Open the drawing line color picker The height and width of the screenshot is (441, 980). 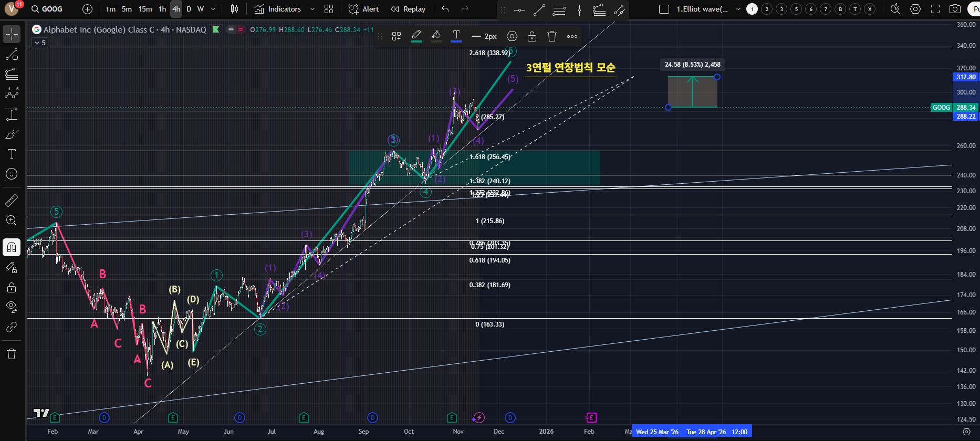416,36
